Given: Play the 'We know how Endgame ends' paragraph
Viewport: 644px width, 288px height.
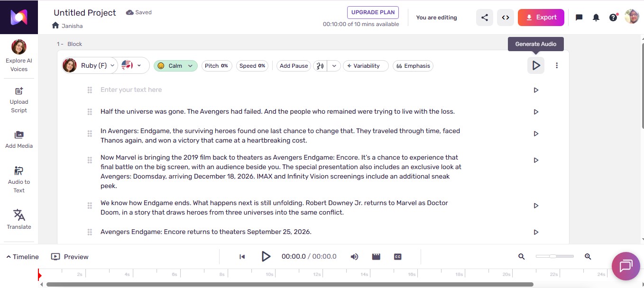Looking at the screenshot, I should click(536, 206).
